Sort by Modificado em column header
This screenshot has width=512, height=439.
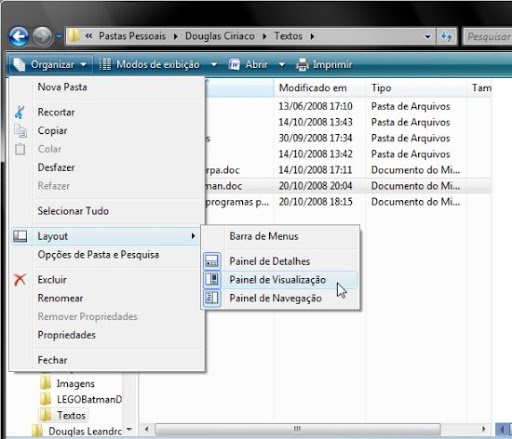pyautogui.click(x=319, y=88)
